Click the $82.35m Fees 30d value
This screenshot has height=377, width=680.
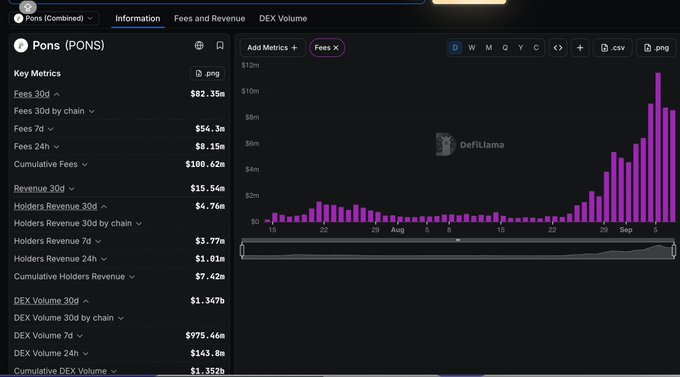coord(207,94)
